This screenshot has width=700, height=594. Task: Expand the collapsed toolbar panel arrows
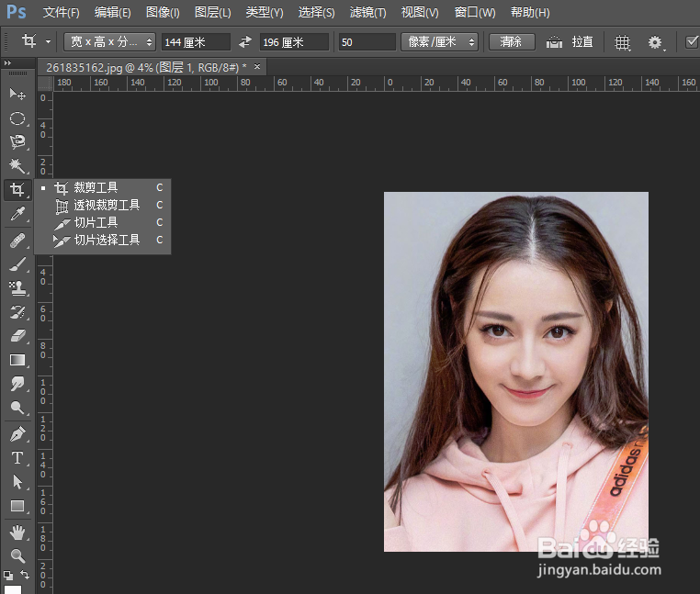tap(7, 63)
